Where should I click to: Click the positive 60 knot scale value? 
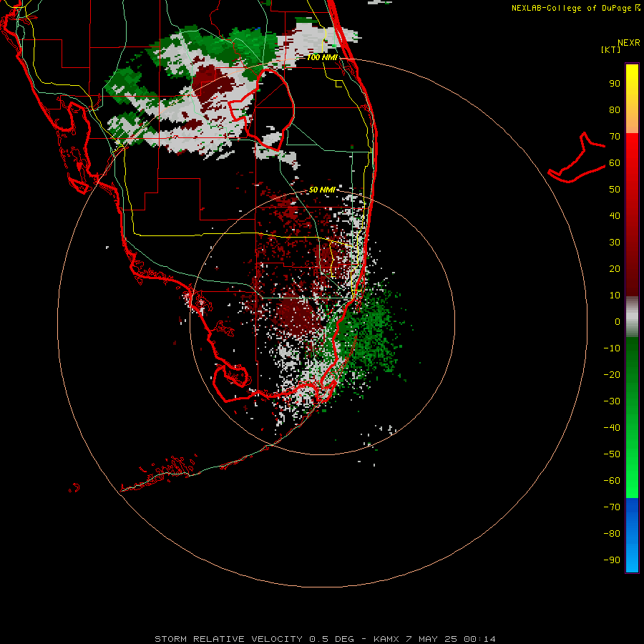pos(615,162)
